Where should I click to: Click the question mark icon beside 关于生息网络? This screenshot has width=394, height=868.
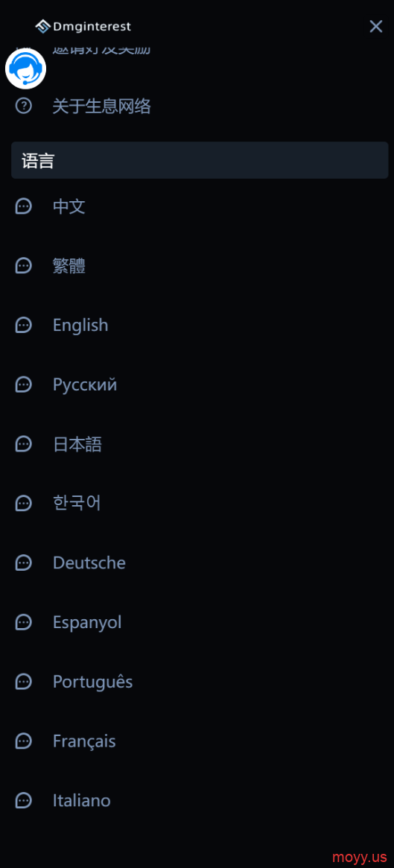23,105
